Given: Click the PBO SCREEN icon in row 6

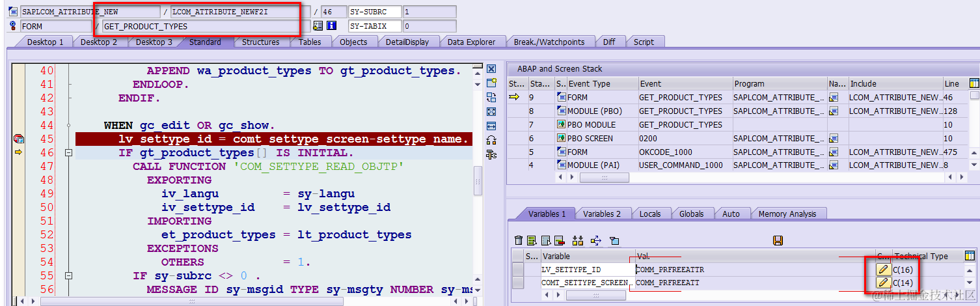Looking at the screenshot, I should click(x=561, y=138).
